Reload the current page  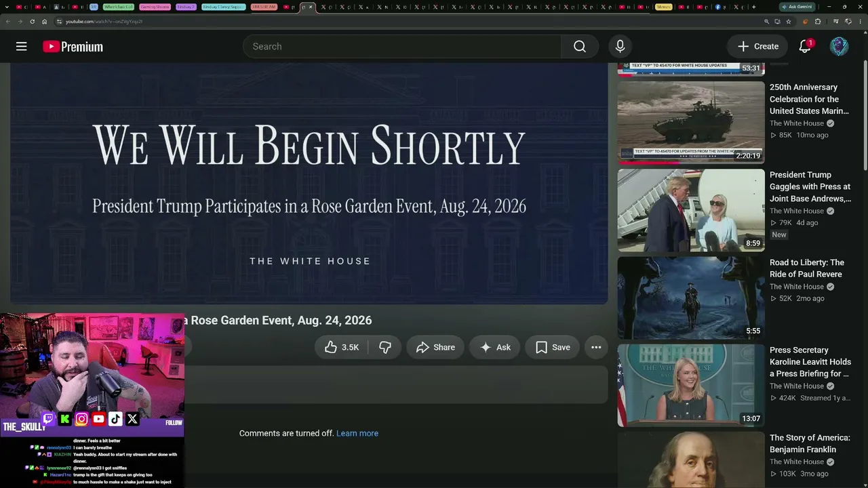click(33, 21)
